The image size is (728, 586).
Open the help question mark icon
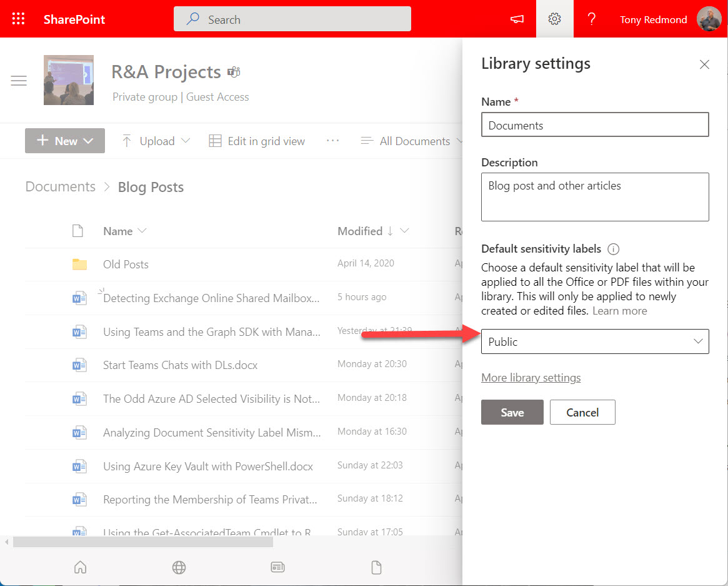pyautogui.click(x=592, y=19)
